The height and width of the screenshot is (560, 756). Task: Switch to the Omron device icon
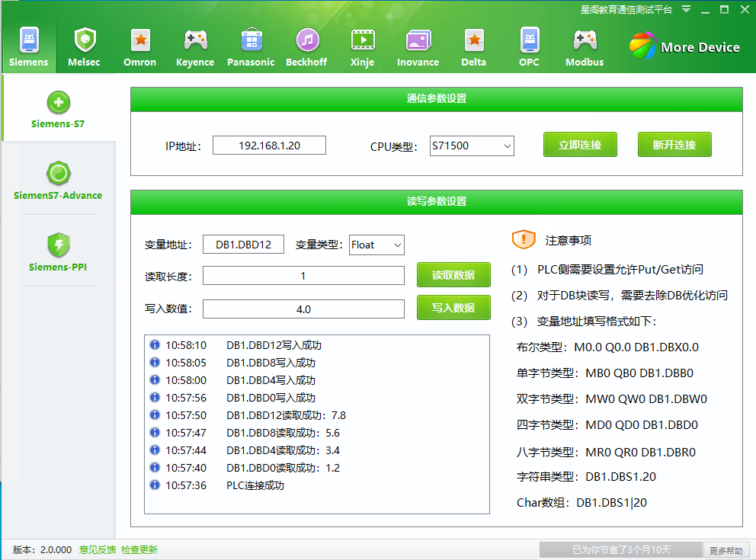(x=140, y=40)
